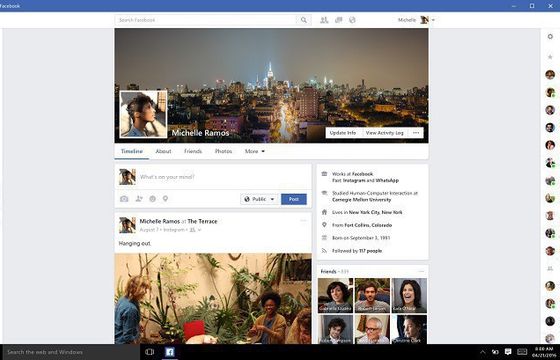Click the Windows Task View icon
The height and width of the screenshot is (360, 560).
(x=150, y=352)
